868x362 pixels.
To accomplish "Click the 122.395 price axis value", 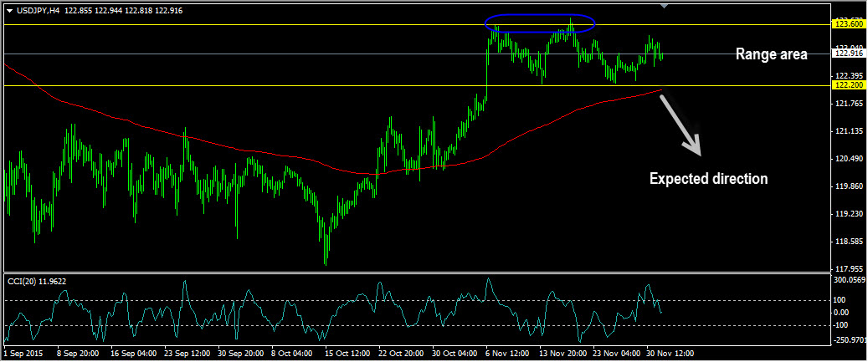I will coord(849,76).
